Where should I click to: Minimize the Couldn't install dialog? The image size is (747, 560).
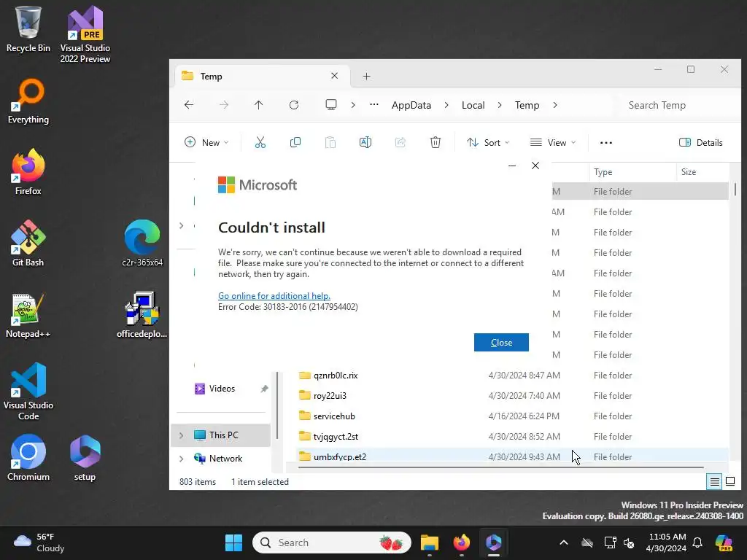pyautogui.click(x=512, y=166)
